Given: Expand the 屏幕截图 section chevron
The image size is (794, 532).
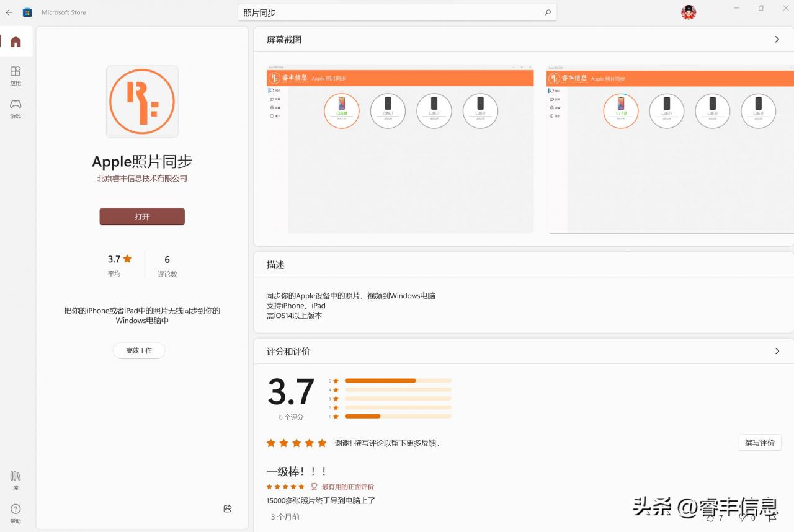Looking at the screenshot, I should [x=777, y=39].
